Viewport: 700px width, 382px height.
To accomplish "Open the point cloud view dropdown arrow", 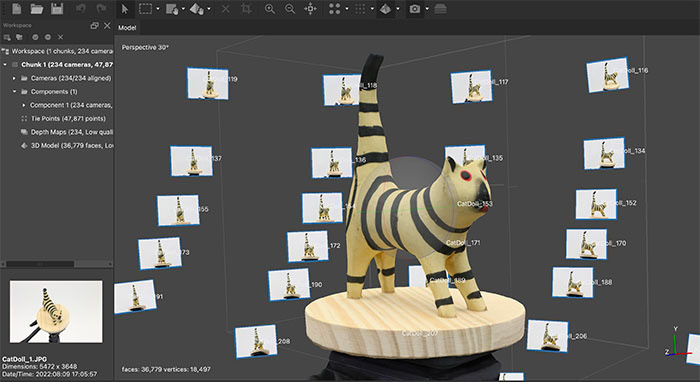I will (x=346, y=9).
